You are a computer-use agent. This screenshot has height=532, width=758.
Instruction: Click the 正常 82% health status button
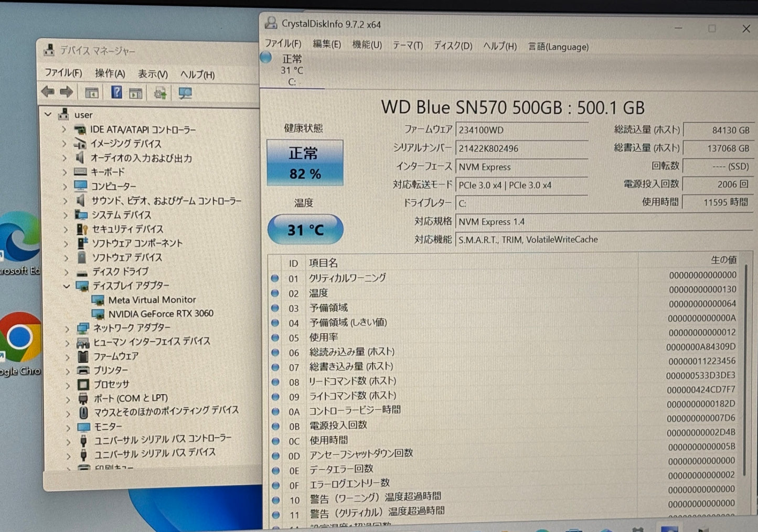[305, 162]
